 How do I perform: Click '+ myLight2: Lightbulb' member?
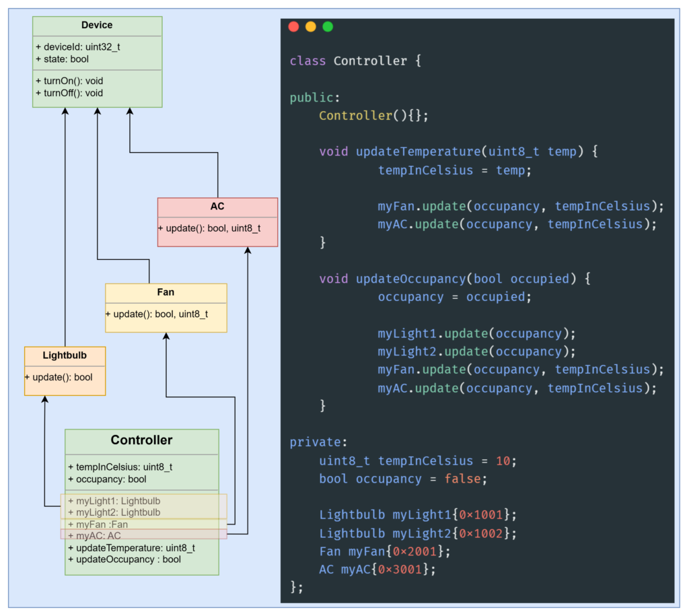point(114,512)
